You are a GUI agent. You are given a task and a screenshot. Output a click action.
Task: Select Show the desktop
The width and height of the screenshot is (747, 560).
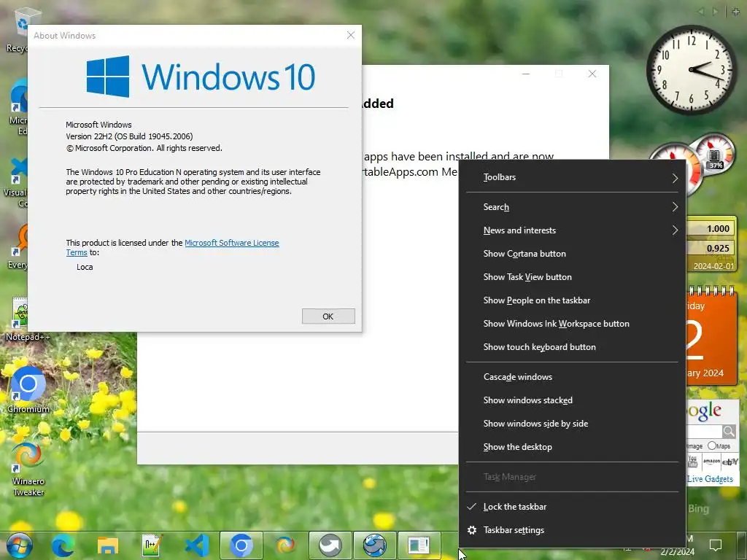tap(572, 447)
